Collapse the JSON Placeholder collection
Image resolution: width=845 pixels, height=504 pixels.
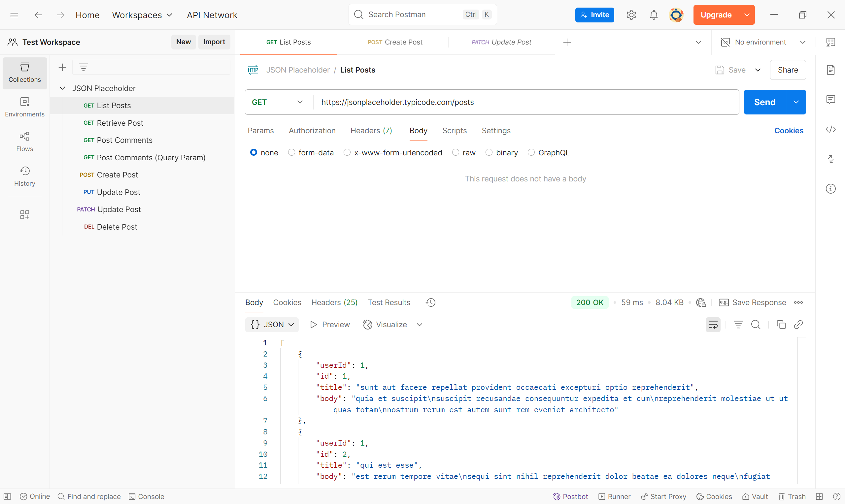pyautogui.click(x=62, y=88)
